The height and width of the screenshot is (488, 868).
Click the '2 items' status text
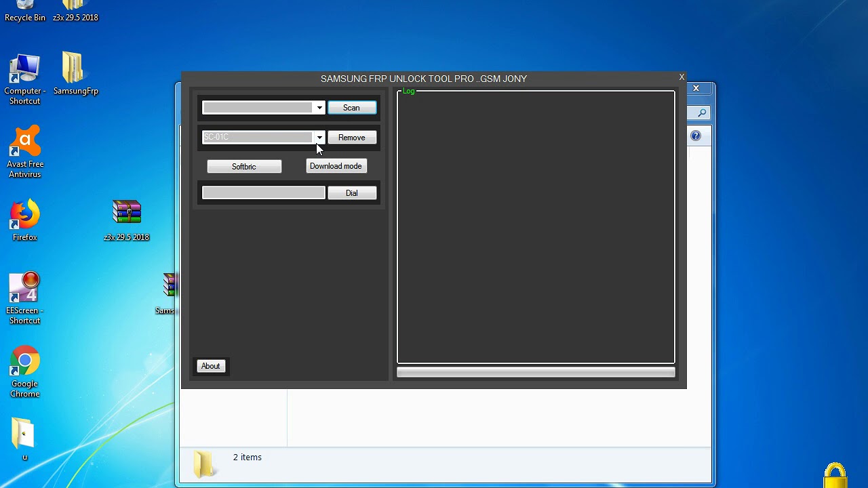click(248, 457)
